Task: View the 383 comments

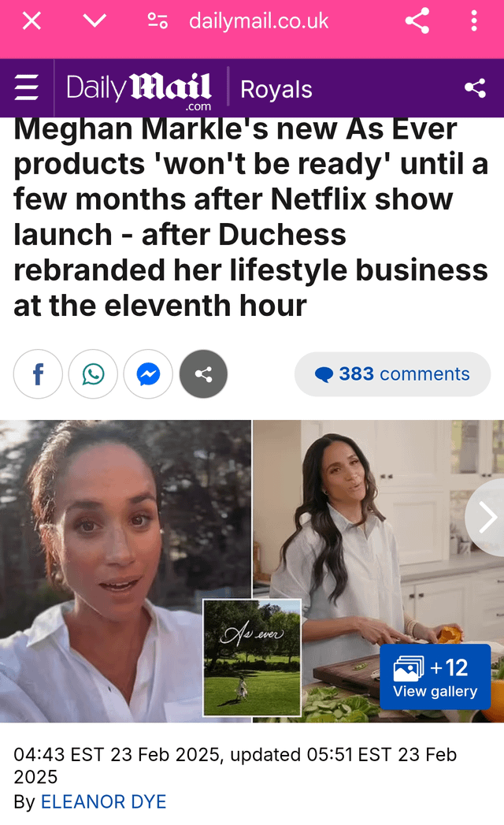Action: tap(392, 374)
